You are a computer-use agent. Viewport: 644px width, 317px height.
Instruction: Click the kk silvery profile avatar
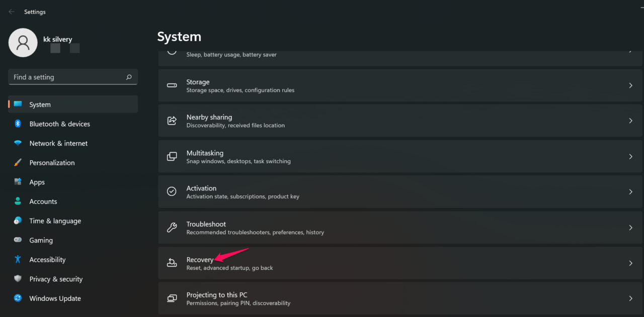click(23, 43)
